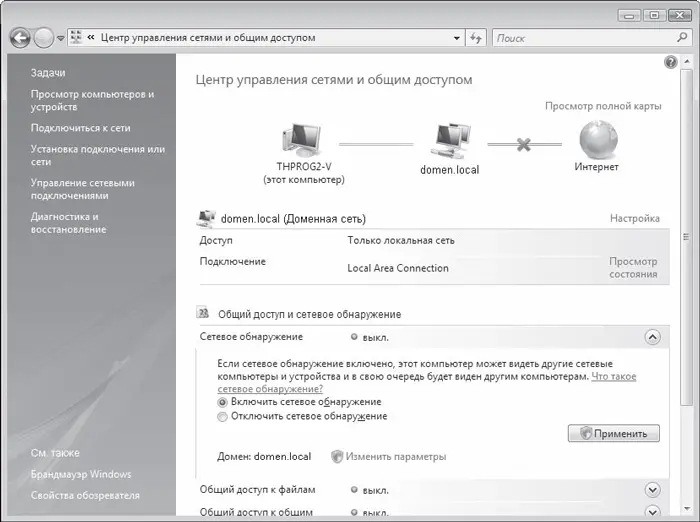This screenshot has height=522, width=700.
Task: Click the sharing and discovery section icon
Action: 203,312
